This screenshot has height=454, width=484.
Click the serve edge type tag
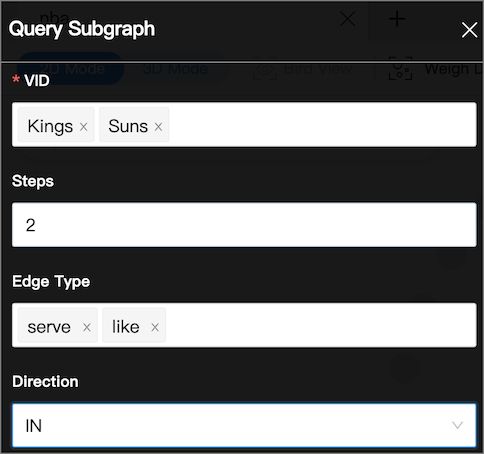click(x=49, y=327)
